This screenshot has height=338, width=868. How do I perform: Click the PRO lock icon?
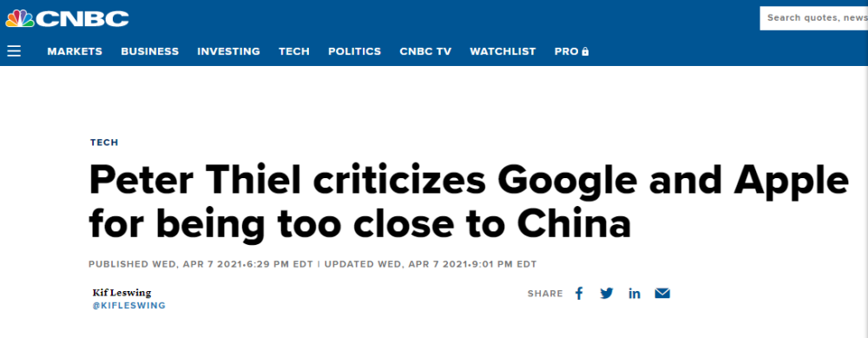tap(586, 51)
